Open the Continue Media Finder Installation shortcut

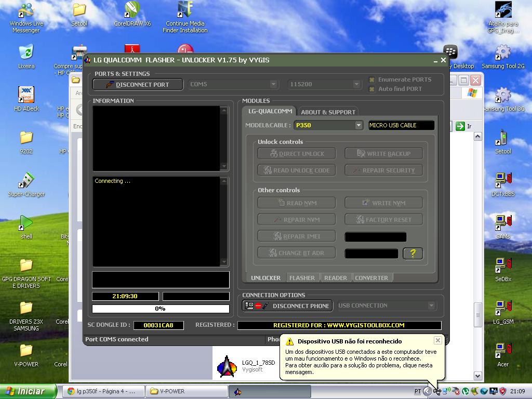[x=185, y=18]
